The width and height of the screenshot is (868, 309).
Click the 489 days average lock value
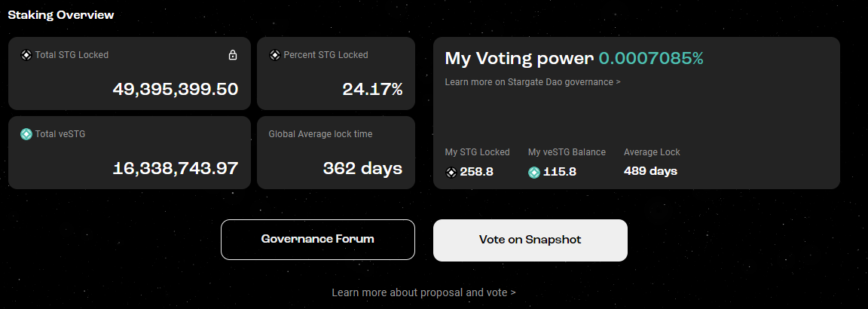(650, 171)
